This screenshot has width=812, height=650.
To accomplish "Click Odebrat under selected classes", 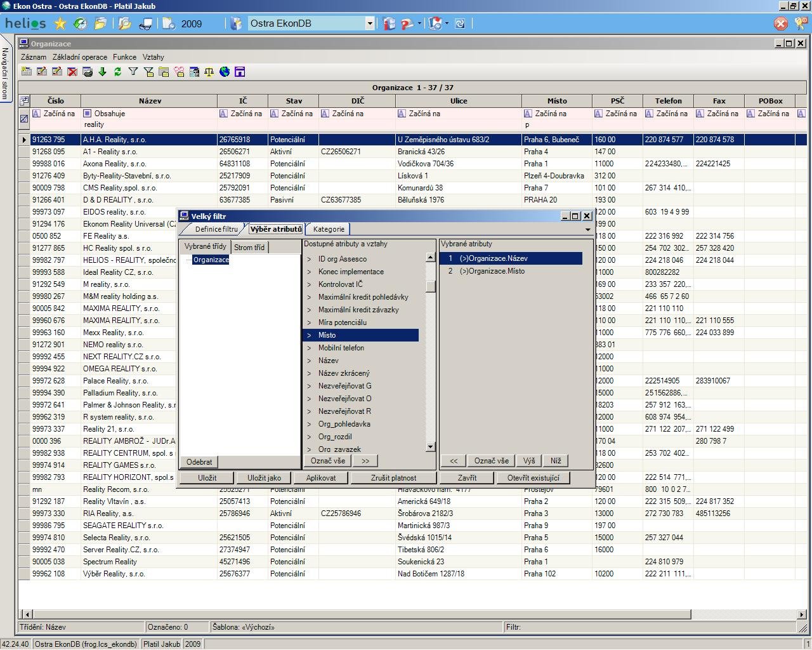I will [x=199, y=462].
